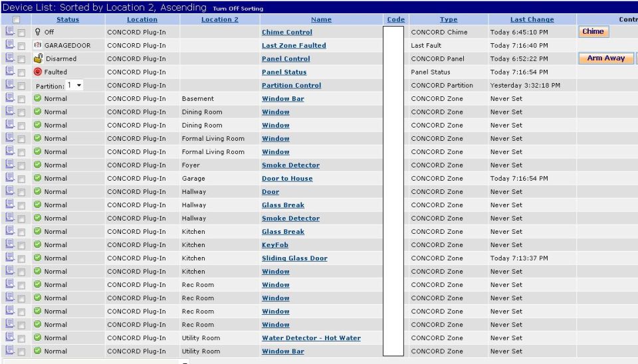Open the Partition Control device link
638x364 pixels.
point(291,85)
